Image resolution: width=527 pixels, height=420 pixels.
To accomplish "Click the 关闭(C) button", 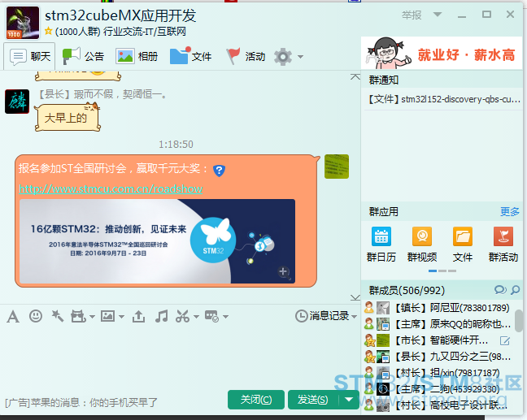I will tap(256, 400).
